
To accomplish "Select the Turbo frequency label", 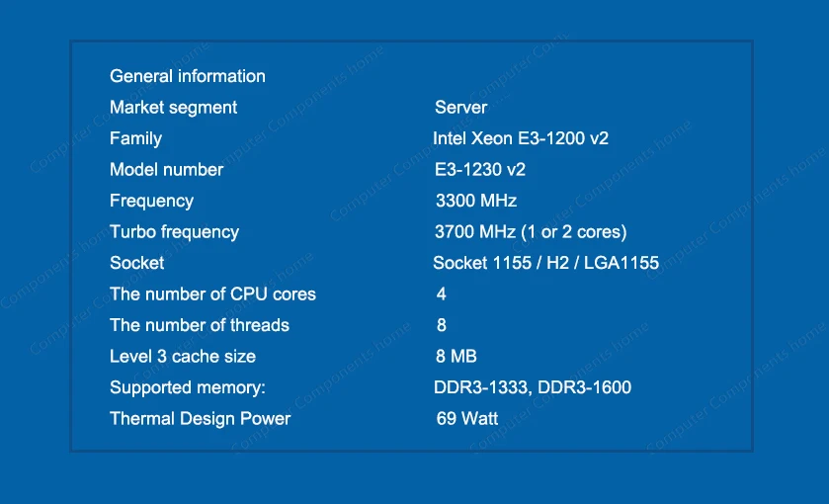I will [174, 231].
